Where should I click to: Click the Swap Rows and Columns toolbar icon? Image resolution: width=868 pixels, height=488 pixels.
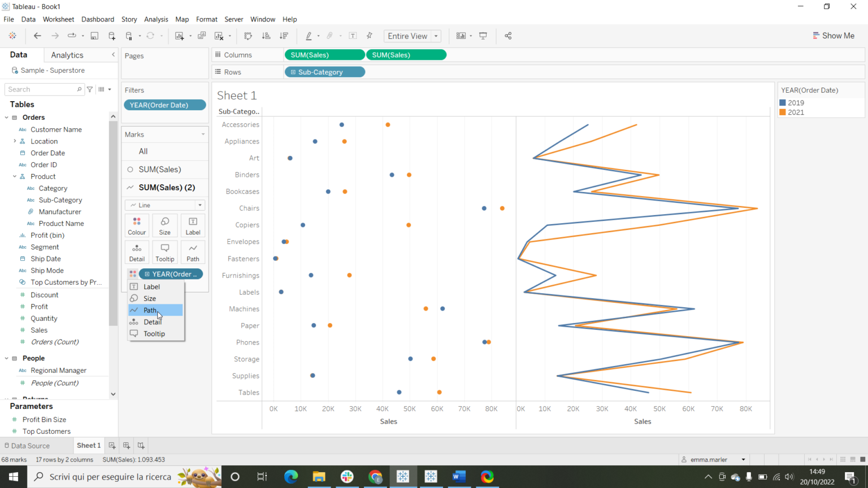(x=248, y=36)
